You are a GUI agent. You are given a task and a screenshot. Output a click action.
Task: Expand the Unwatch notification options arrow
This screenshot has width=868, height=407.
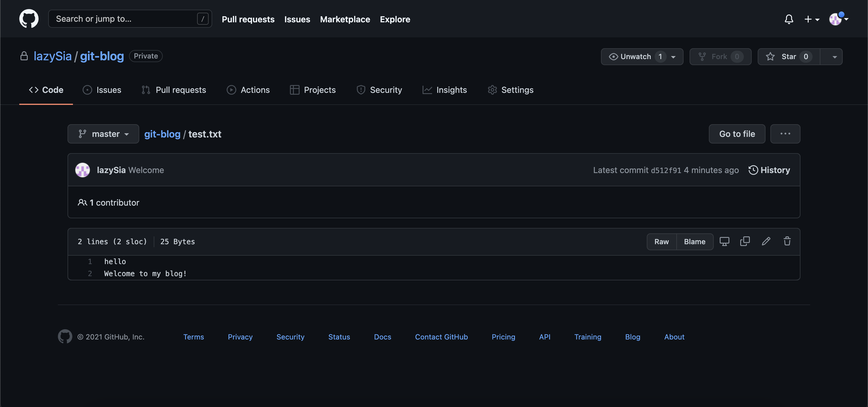[673, 57]
